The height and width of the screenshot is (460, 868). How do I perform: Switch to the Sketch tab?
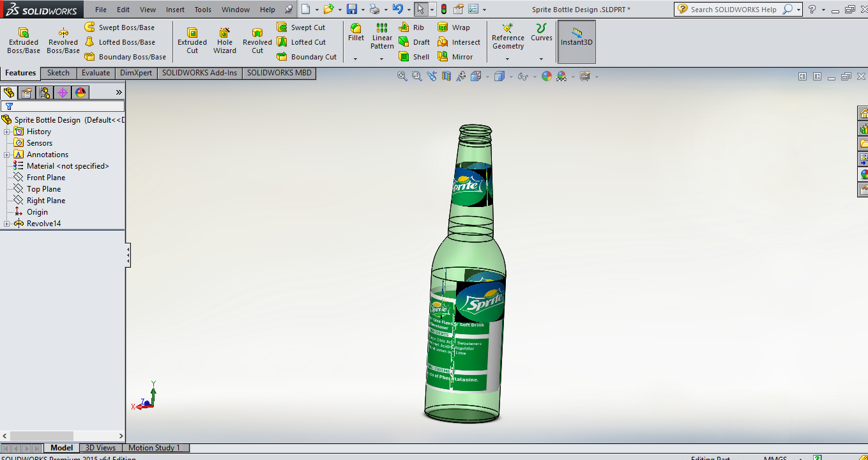pos(58,73)
